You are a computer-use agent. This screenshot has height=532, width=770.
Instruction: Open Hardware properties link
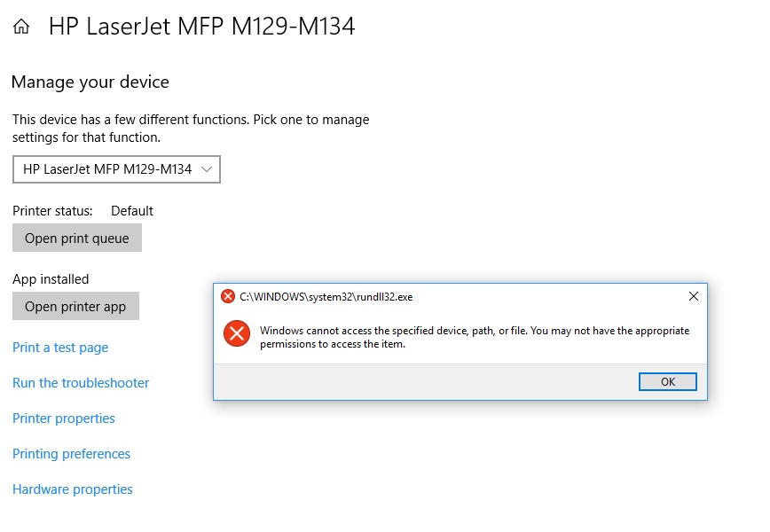point(73,489)
